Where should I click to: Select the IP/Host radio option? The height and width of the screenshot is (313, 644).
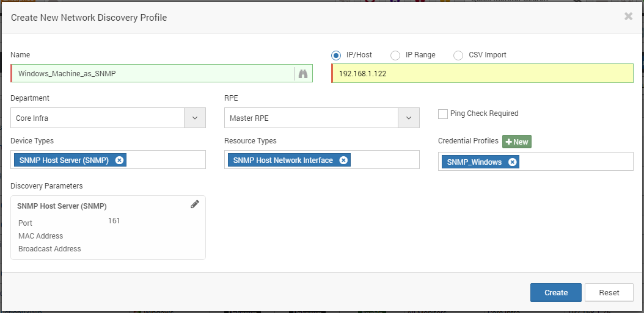[336, 56]
